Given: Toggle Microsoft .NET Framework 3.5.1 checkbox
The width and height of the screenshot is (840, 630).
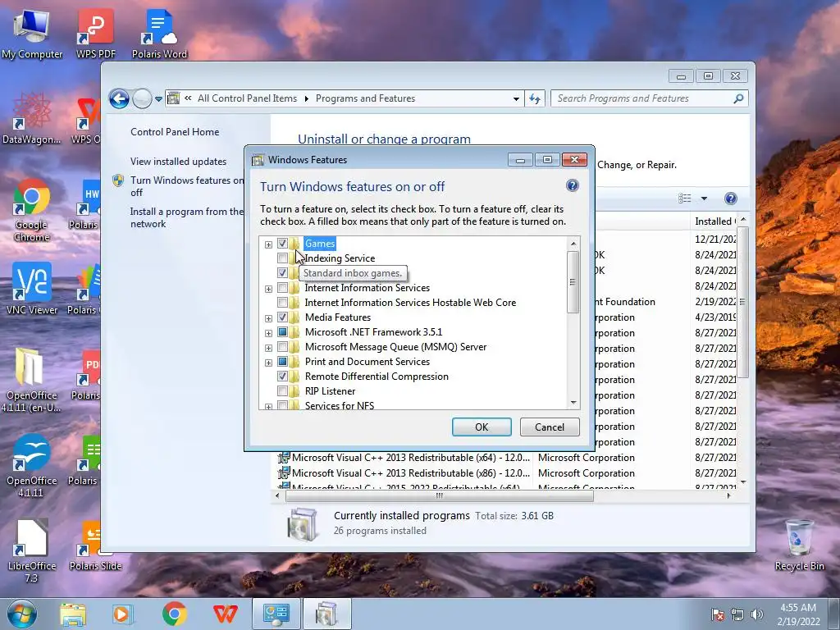Looking at the screenshot, I should point(282,332).
